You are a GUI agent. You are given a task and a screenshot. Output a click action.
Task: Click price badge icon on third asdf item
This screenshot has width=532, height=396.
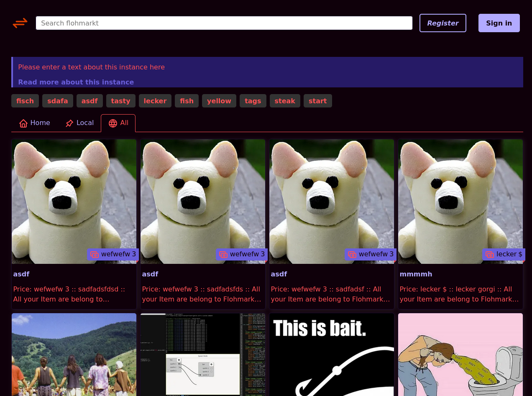coord(352,255)
